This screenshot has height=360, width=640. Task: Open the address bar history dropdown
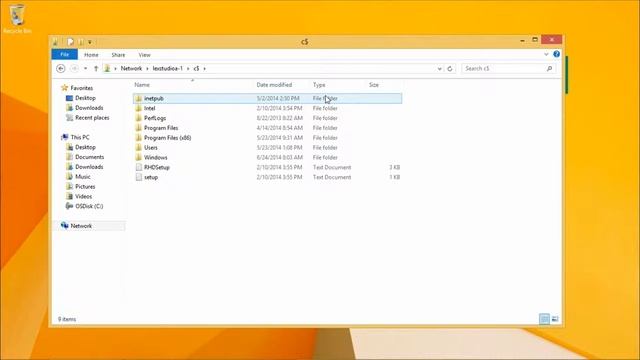(440, 69)
